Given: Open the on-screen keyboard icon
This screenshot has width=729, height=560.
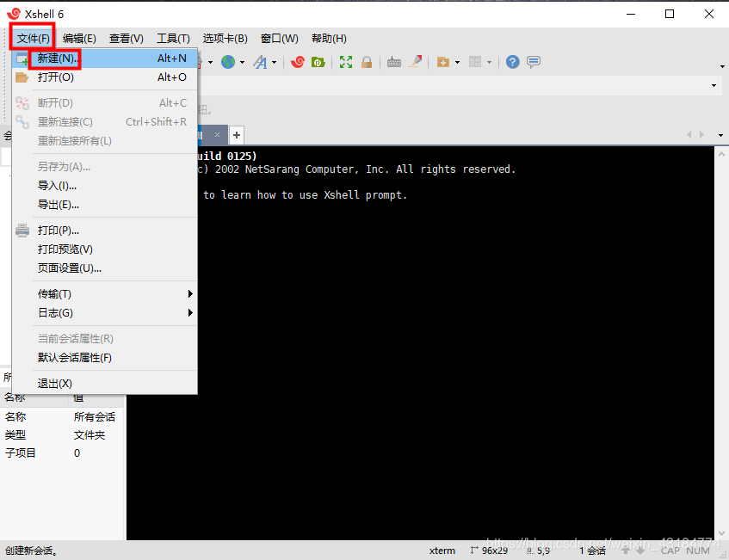Looking at the screenshot, I should (x=392, y=61).
